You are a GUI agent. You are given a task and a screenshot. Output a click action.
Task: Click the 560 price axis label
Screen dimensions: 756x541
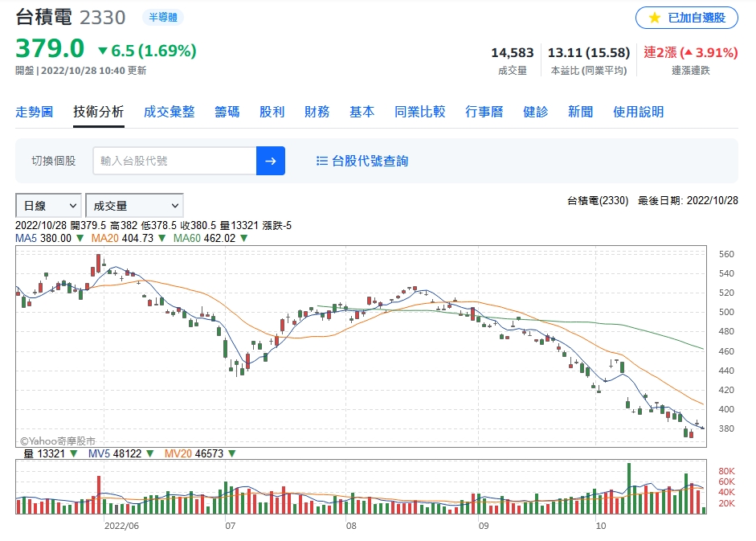(726, 254)
